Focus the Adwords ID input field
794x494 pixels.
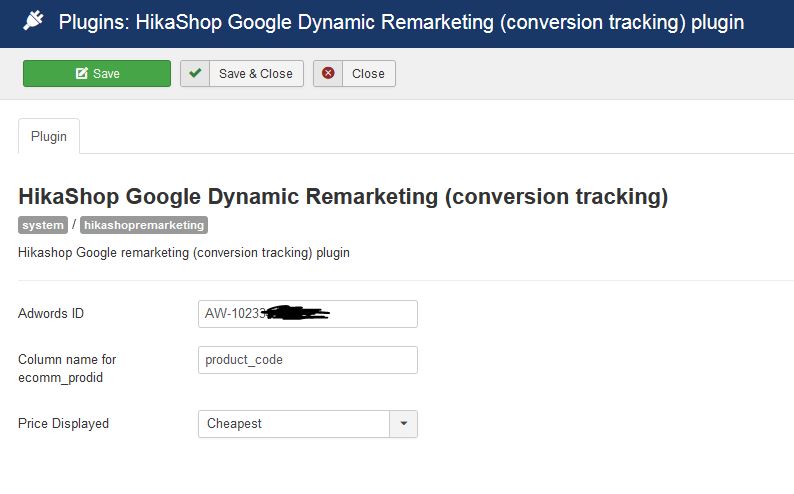[x=307, y=314]
